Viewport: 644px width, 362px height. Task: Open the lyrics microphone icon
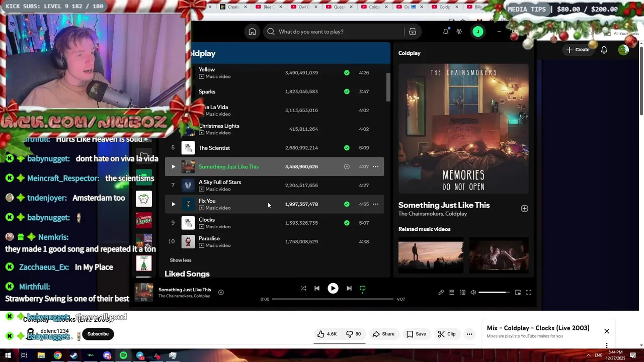click(x=441, y=293)
